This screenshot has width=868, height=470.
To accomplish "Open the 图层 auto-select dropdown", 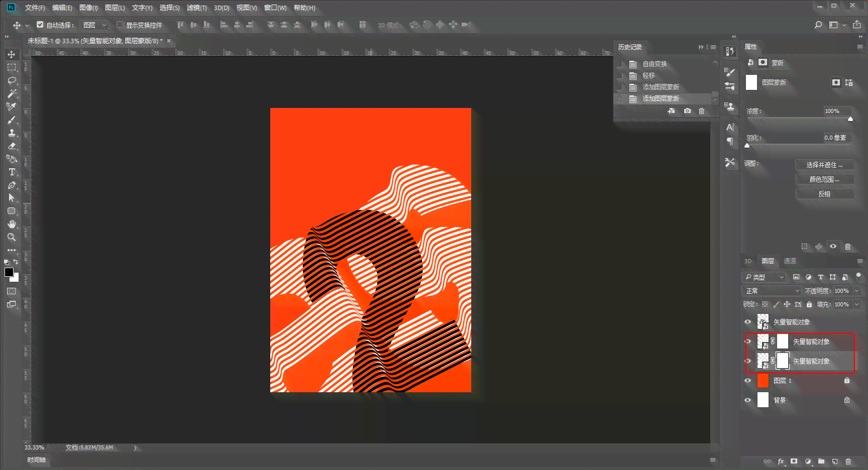I will [94, 25].
